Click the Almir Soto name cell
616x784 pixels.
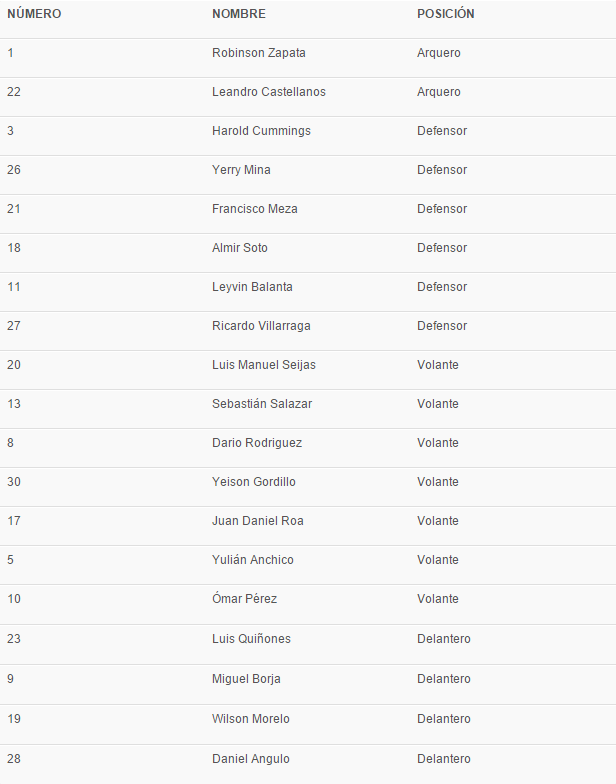(x=240, y=248)
